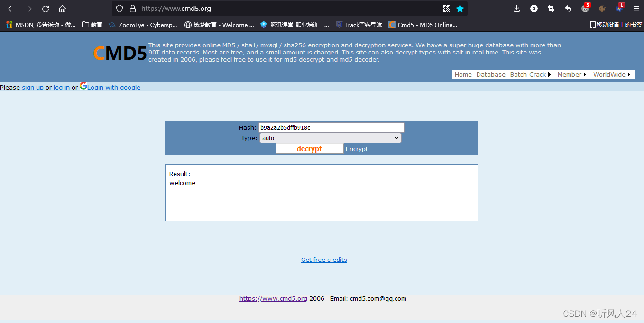Viewport: 644px width, 323px height.
Task: Expand the Member menu
Action: pyautogui.click(x=572, y=75)
